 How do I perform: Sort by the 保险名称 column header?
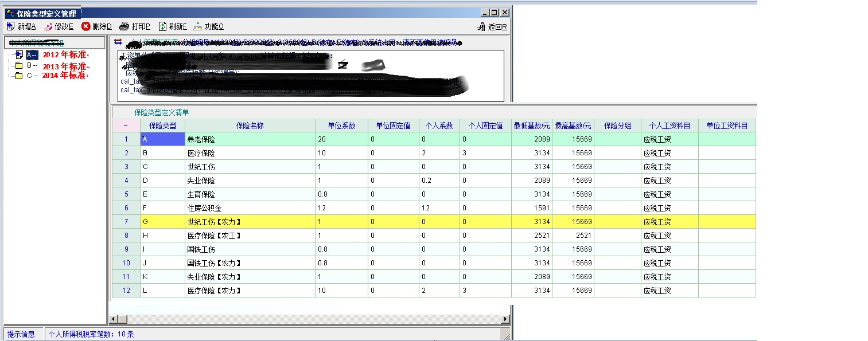(x=250, y=126)
